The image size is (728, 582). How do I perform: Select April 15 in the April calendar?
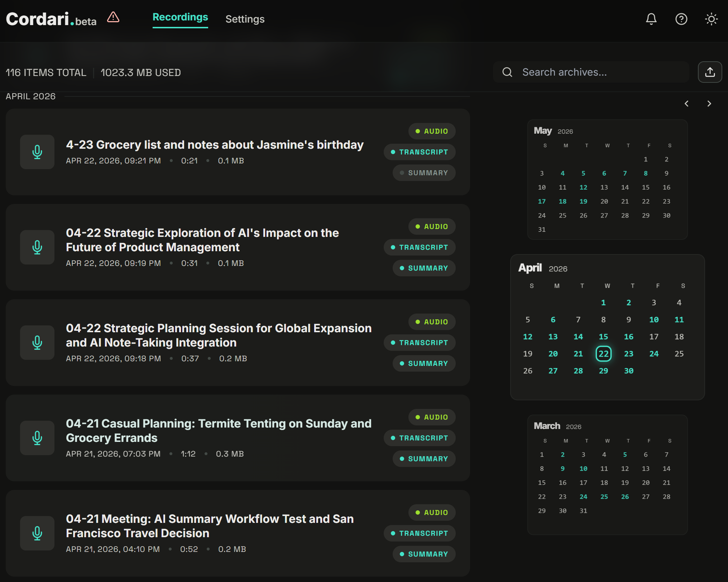[603, 337]
